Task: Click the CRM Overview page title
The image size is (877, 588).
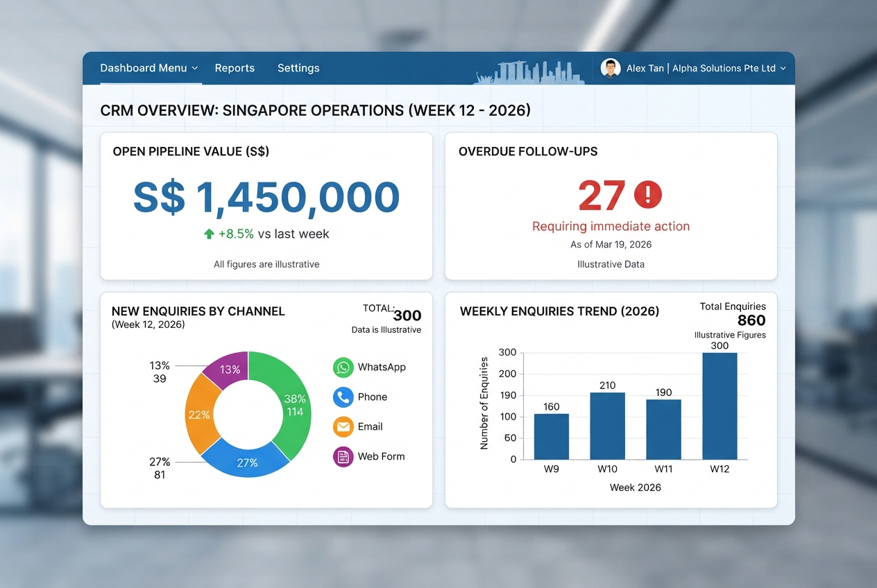Action: (316, 110)
